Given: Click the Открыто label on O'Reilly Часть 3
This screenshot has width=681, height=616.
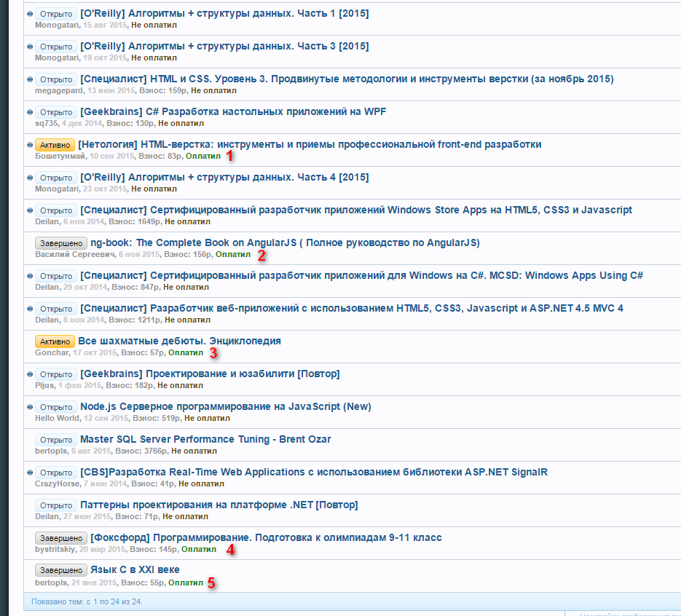Looking at the screenshot, I should (x=56, y=47).
